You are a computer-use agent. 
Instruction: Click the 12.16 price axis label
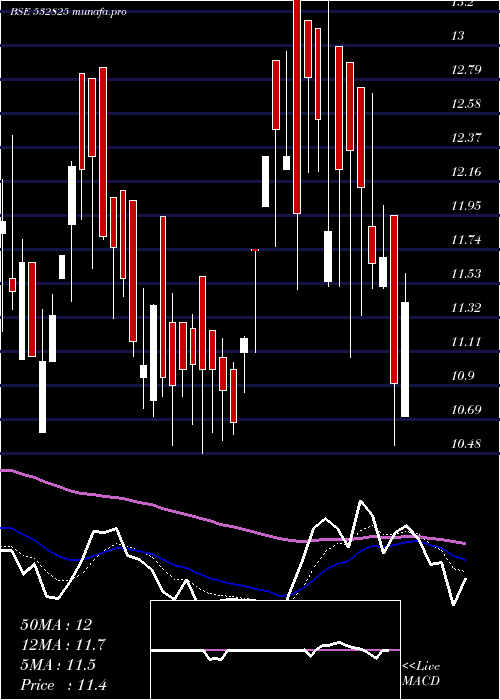pyautogui.click(x=466, y=171)
